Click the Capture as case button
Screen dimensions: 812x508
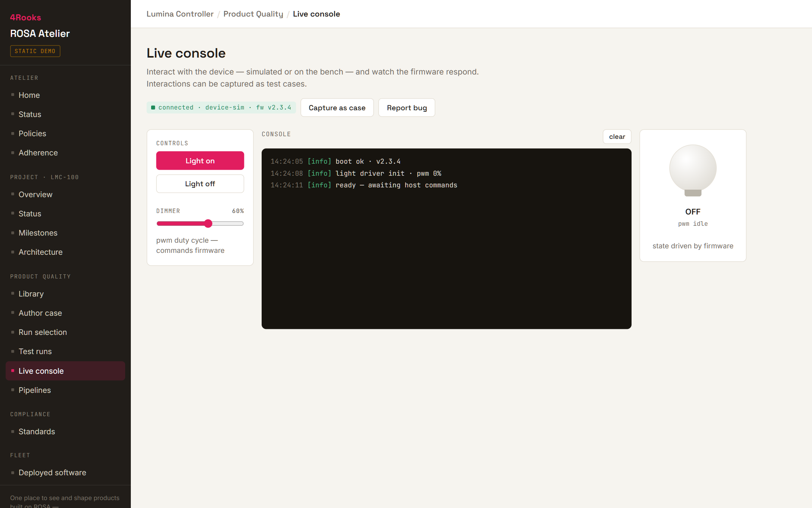[337, 108]
